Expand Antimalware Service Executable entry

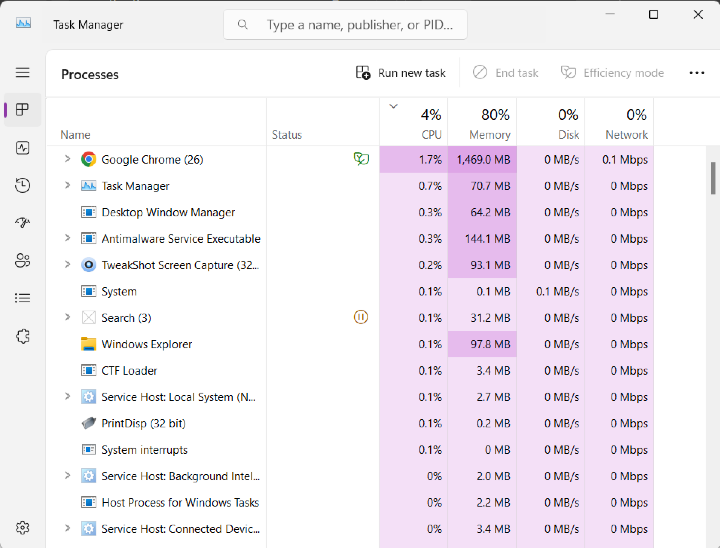(x=67, y=238)
